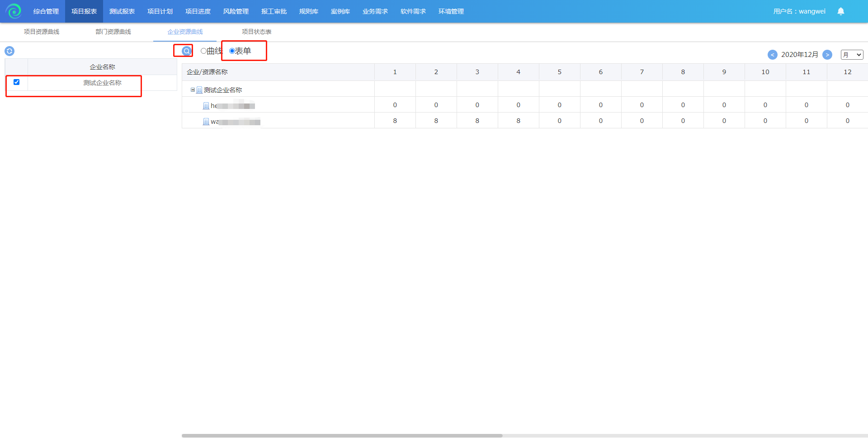Open the notification bell

click(840, 11)
